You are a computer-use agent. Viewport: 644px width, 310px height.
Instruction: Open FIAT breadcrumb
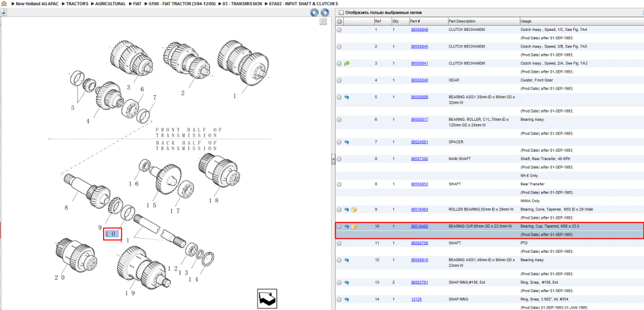tap(138, 4)
